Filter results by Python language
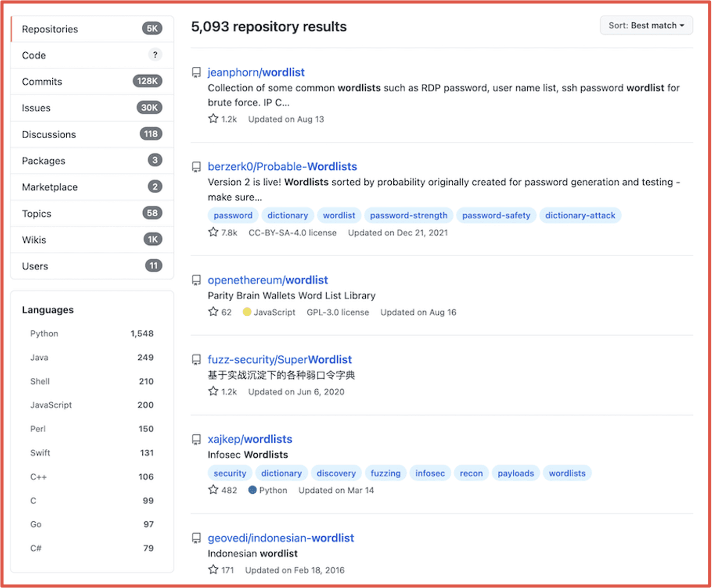 pyautogui.click(x=92, y=334)
